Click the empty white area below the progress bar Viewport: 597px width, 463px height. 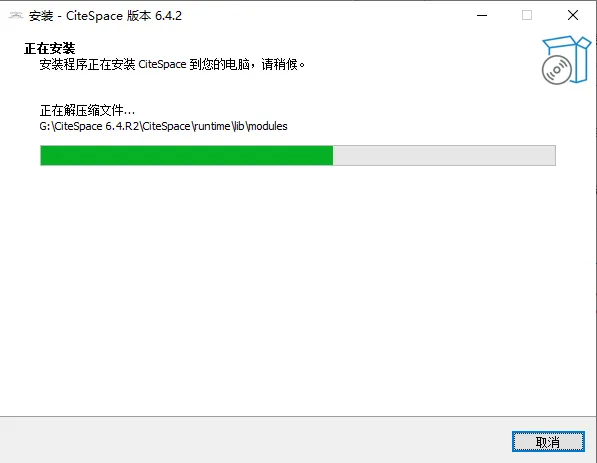pos(298,289)
